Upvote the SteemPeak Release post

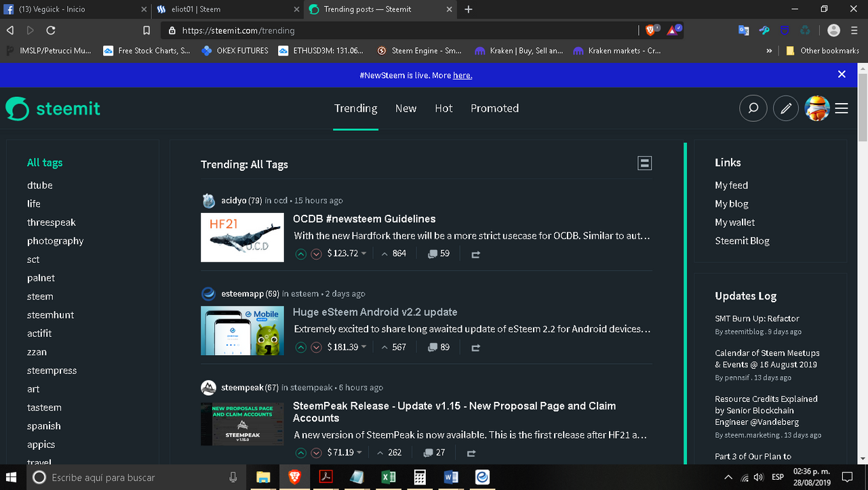pyautogui.click(x=301, y=453)
